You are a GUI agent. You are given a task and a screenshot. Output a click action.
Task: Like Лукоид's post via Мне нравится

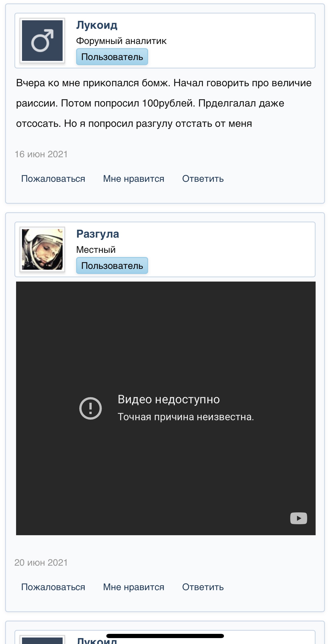pos(134,179)
